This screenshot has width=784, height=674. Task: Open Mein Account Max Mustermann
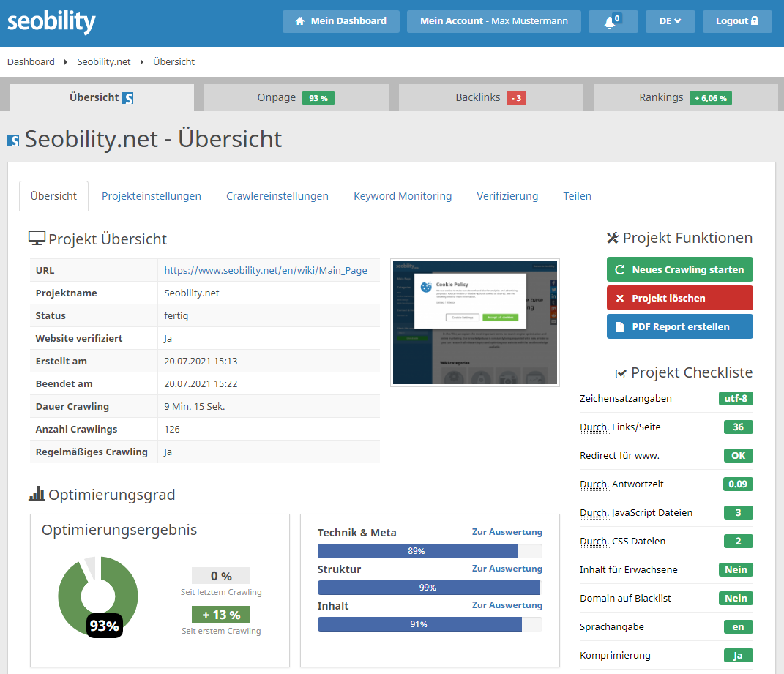click(x=494, y=21)
